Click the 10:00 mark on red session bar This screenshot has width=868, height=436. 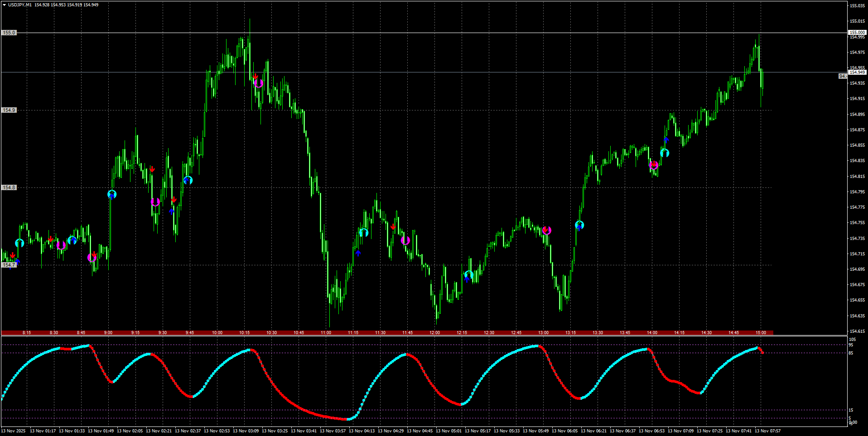[217, 333]
